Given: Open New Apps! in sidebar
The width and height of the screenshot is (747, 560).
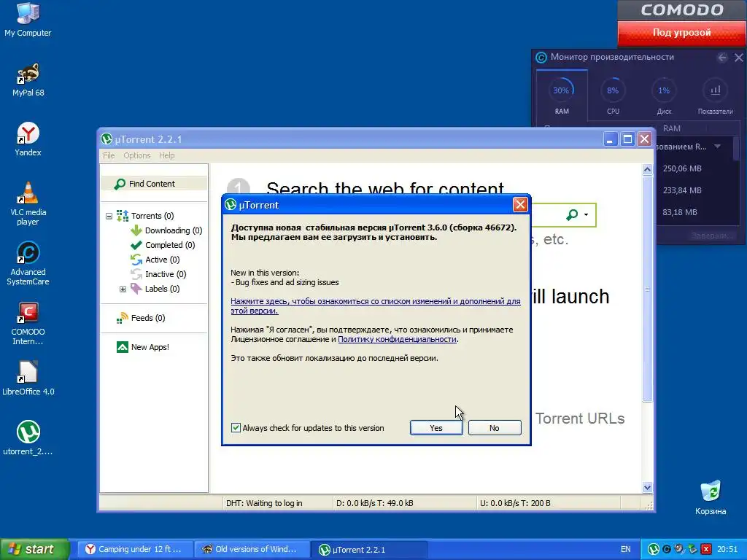Looking at the screenshot, I should point(142,347).
